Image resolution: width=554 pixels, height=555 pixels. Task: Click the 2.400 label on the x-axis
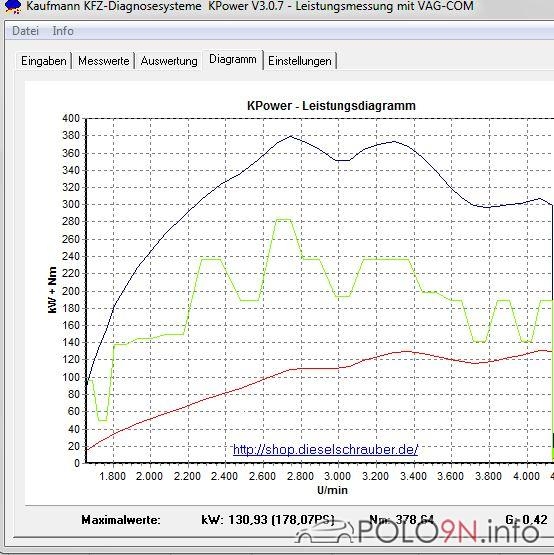(x=224, y=476)
